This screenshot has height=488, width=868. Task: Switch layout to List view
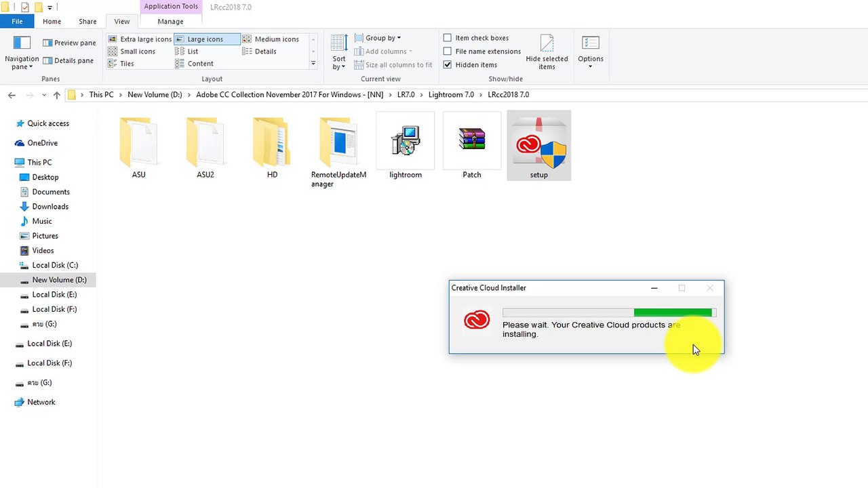click(187, 52)
